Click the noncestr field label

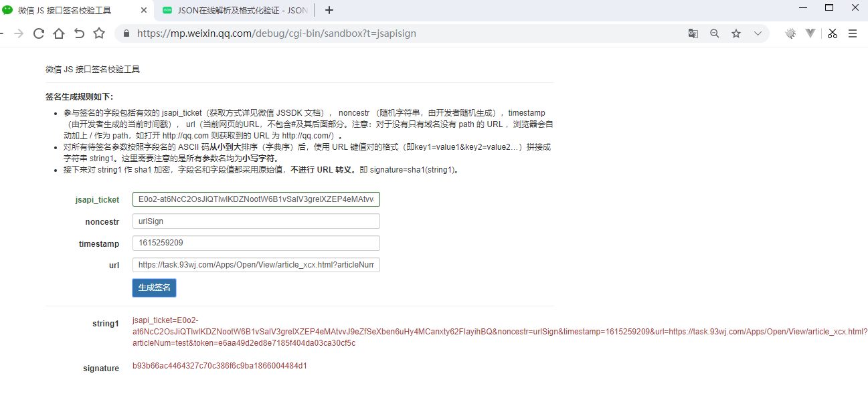(102, 222)
